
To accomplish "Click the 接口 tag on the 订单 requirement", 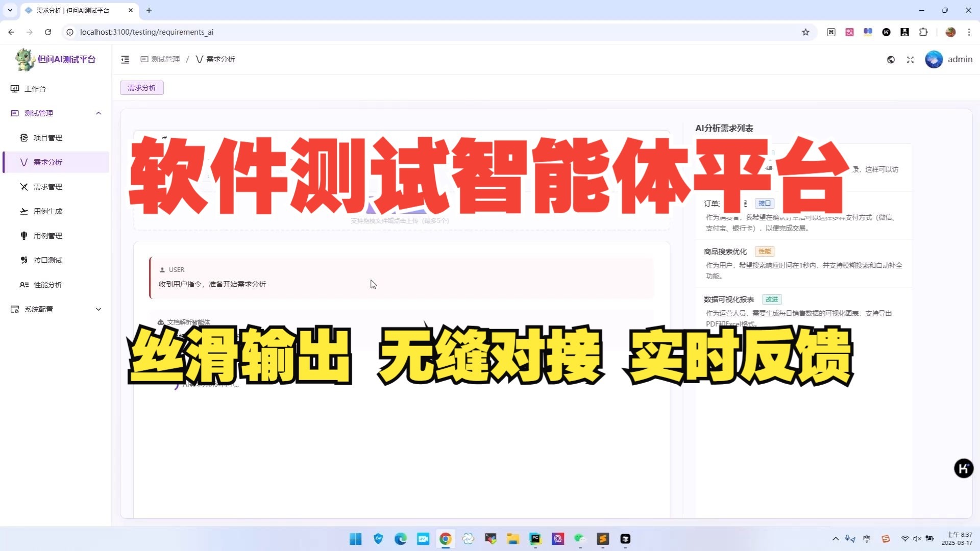I will [x=764, y=203].
